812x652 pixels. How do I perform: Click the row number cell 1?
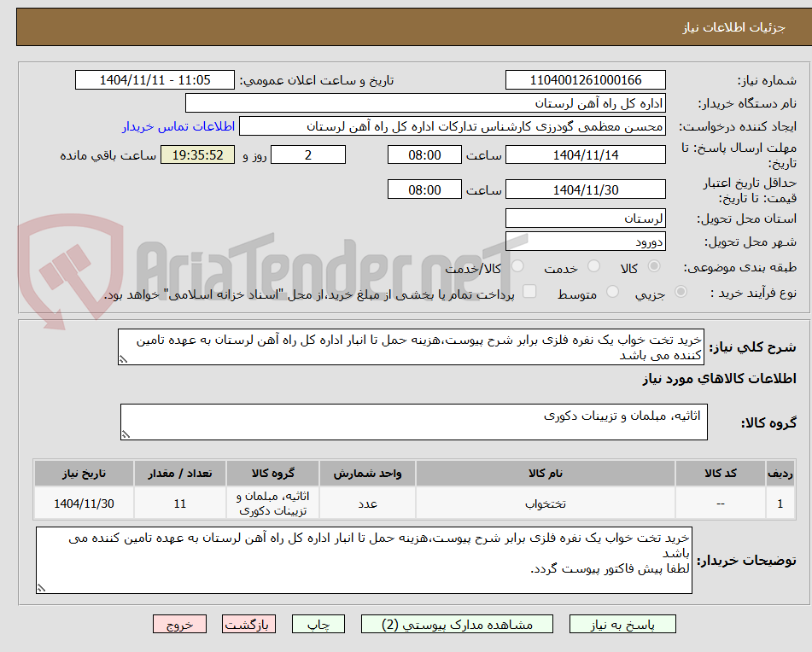(x=780, y=504)
